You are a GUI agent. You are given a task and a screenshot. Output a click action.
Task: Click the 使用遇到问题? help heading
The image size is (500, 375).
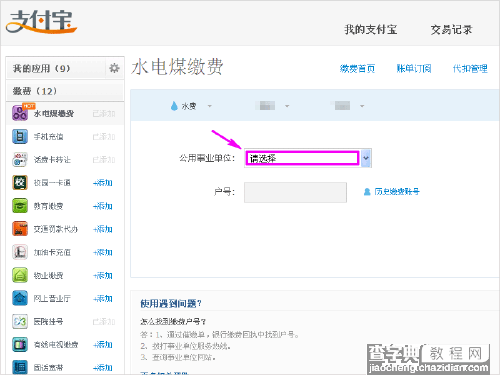[x=171, y=303]
